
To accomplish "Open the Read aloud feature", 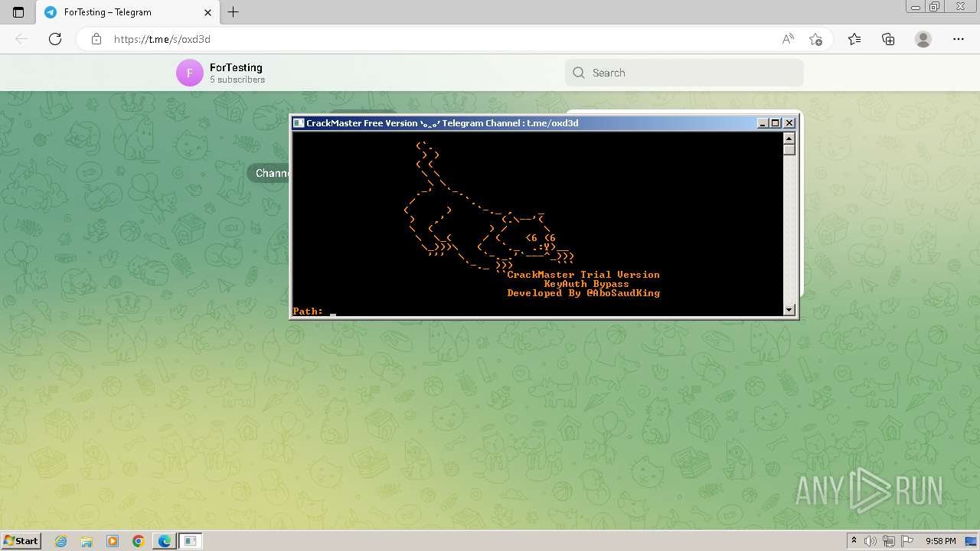I will pyautogui.click(x=788, y=39).
